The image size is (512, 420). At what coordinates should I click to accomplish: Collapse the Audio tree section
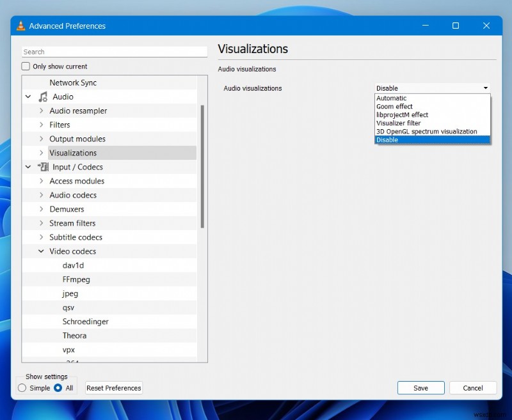click(28, 97)
